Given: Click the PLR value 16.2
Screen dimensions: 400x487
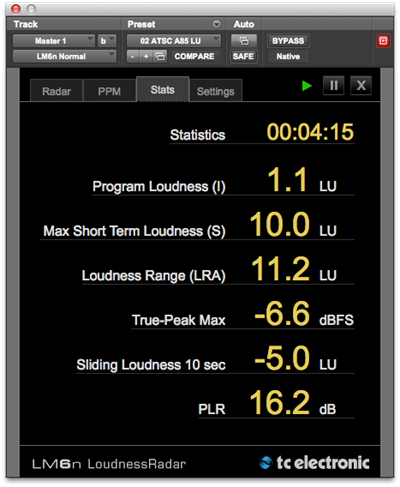Looking at the screenshot, I should click(280, 403).
